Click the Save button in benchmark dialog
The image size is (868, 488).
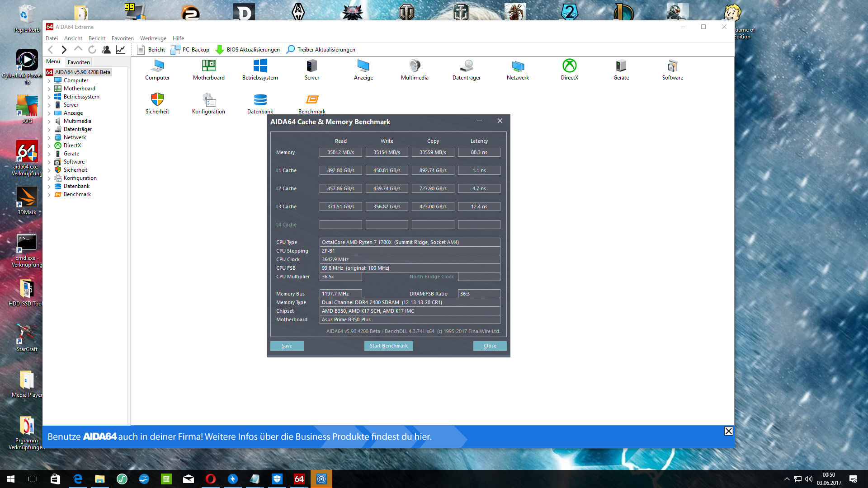pos(287,346)
